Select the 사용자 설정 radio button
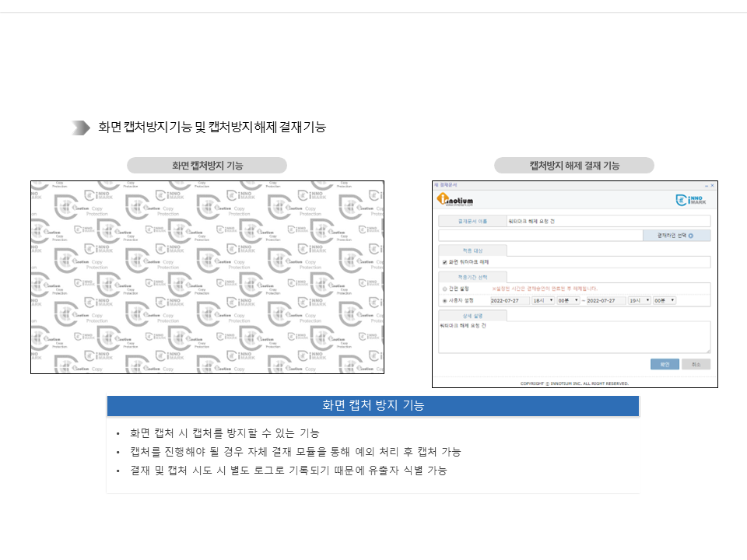The image size is (747, 560). tap(444, 300)
